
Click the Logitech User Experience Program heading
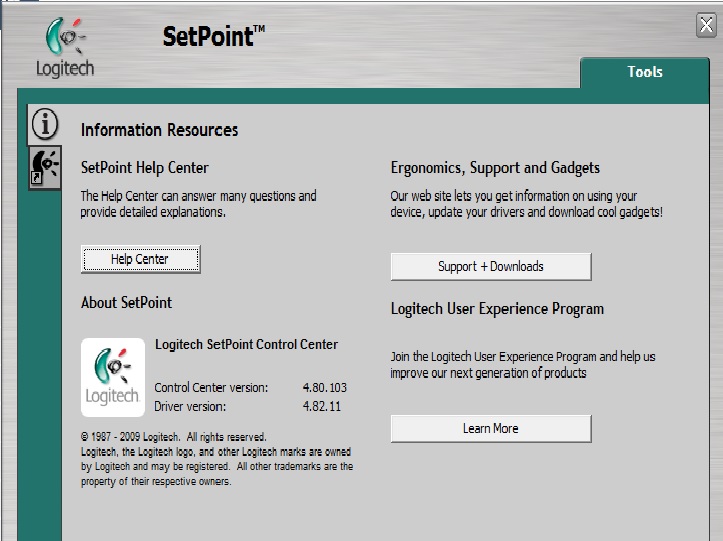tap(497, 309)
